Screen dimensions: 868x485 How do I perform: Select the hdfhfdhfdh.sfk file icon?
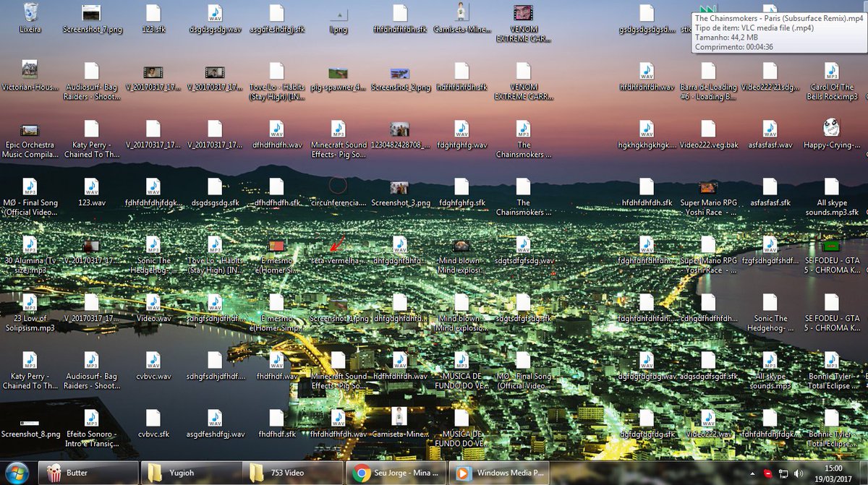[x=461, y=76]
